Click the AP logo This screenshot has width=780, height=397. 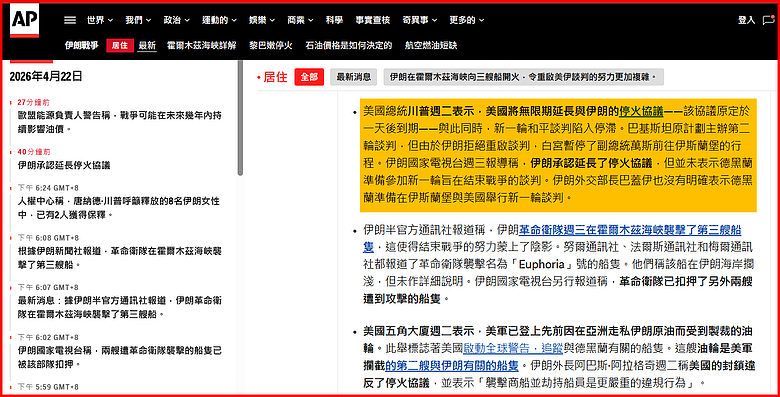24,20
